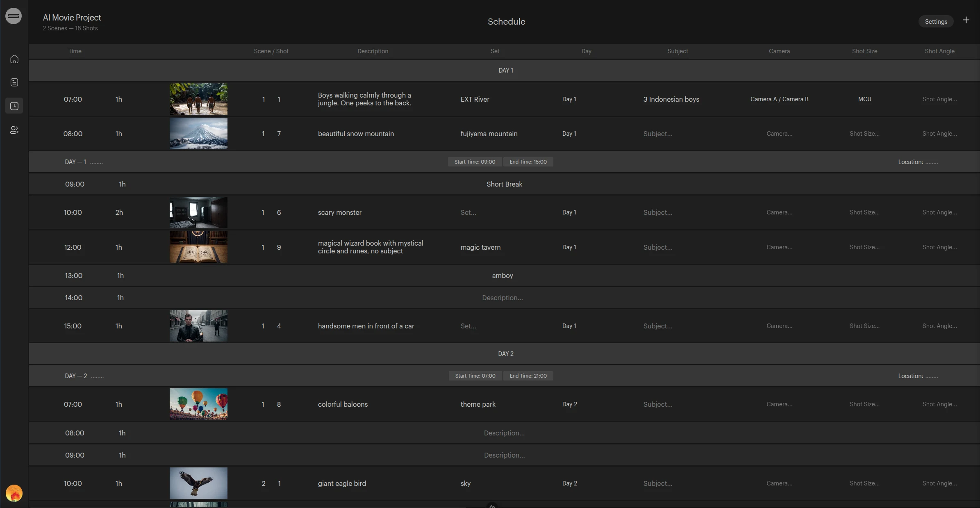Open Shot Size field for fujiyama mountain row

click(864, 134)
